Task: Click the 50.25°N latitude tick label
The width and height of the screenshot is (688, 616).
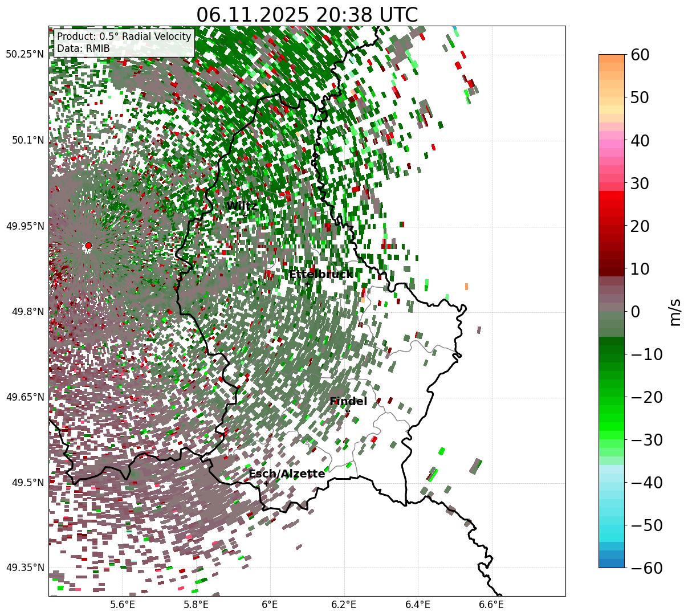Action: click(x=25, y=55)
